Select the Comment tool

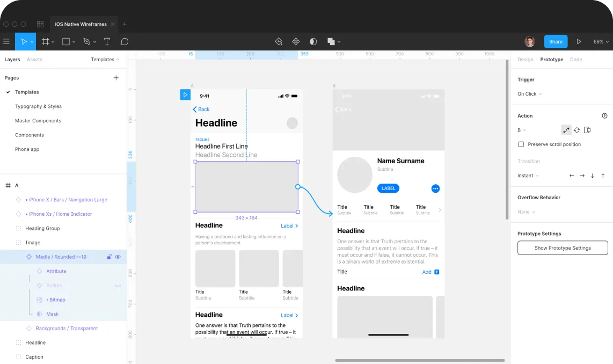(124, 41)
